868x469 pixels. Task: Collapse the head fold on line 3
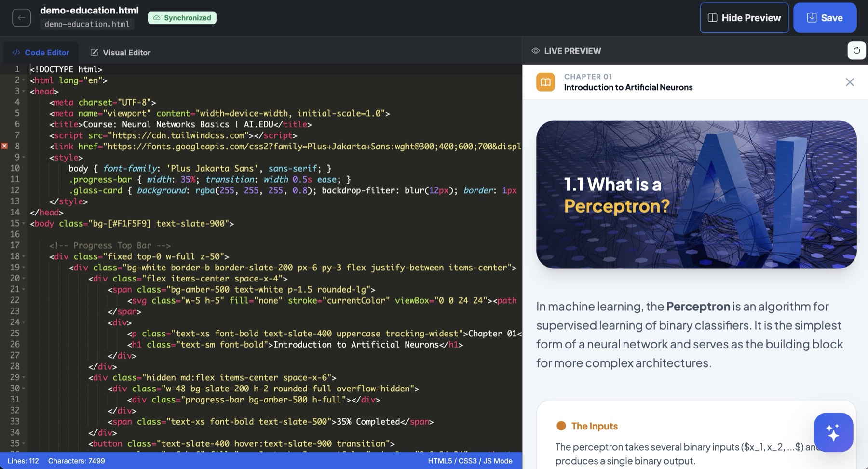click(24, 92)
